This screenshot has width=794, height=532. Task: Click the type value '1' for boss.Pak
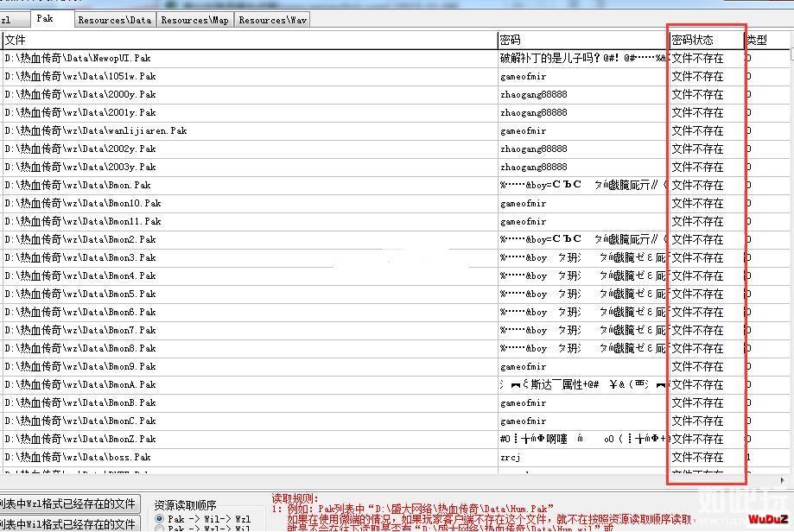tap(748, 458)
